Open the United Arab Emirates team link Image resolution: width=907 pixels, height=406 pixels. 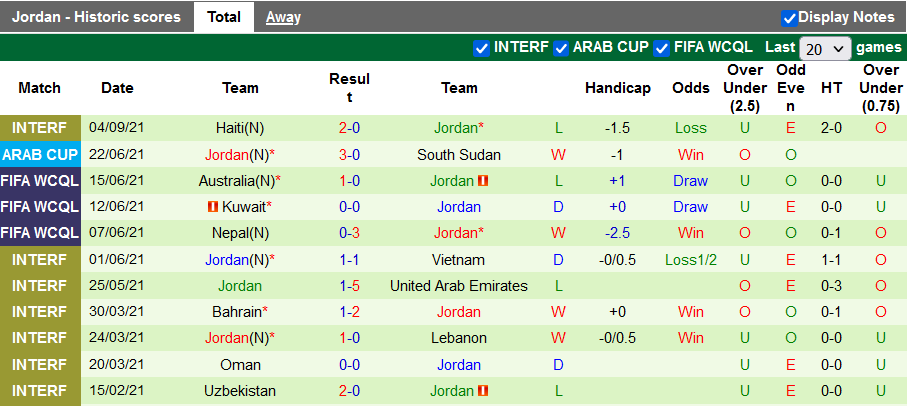pyautogui.click(x=459, y=286)
